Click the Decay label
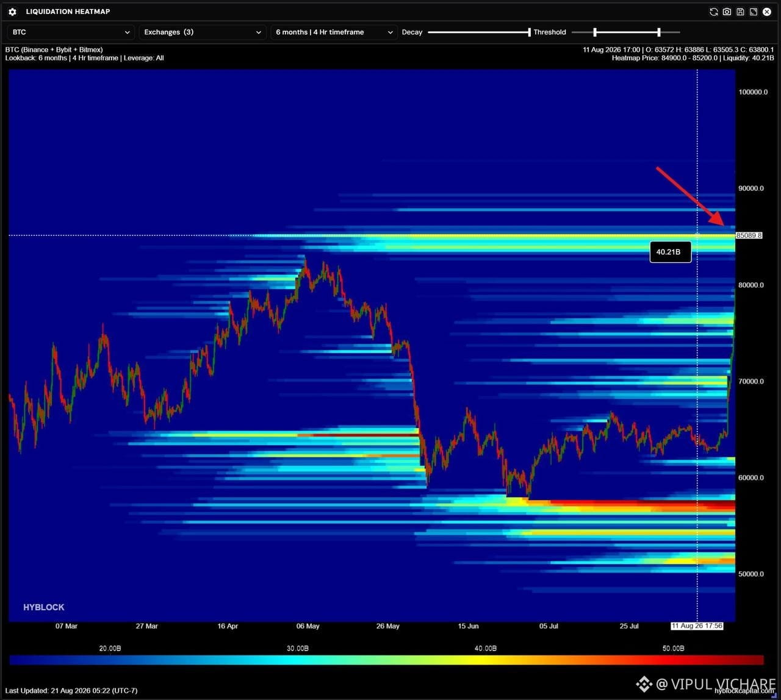 pyautogui.click(x=412, y=32)
